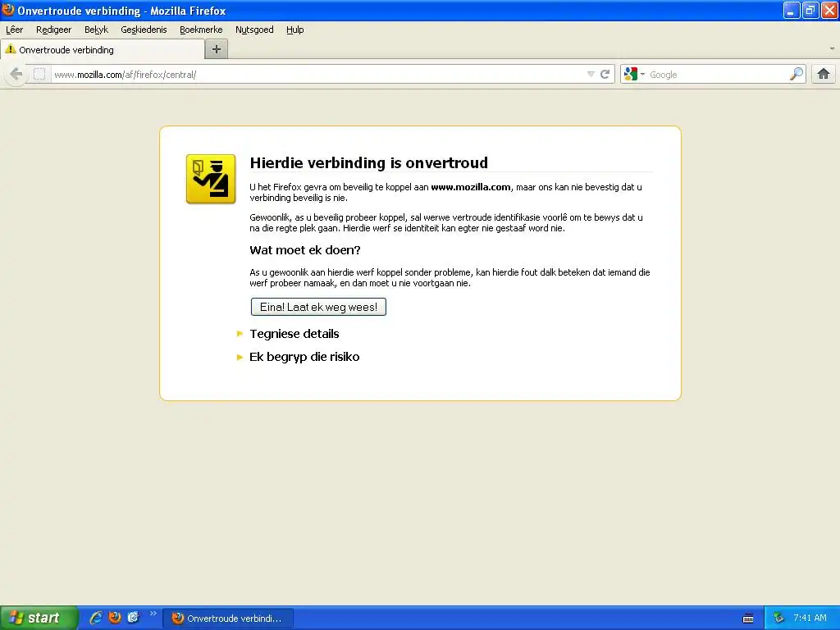Expand 'Ek begryp die risiko' section
Viewport: 840px width, 630px height.
point(304,357)
